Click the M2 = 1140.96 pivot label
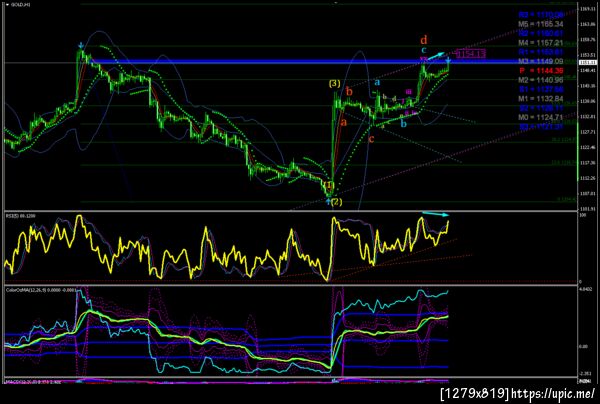Screen dimensions: 600x404 [x=541, y=80]
